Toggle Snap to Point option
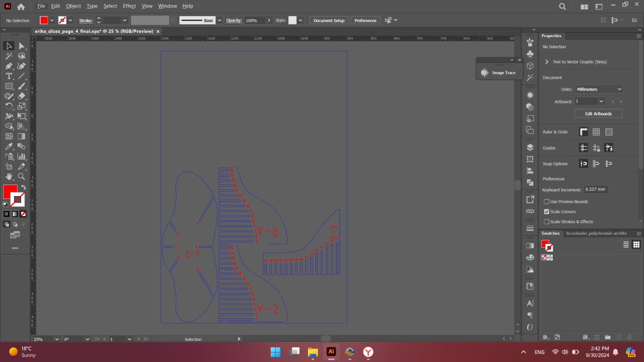 tap(584, 163)
